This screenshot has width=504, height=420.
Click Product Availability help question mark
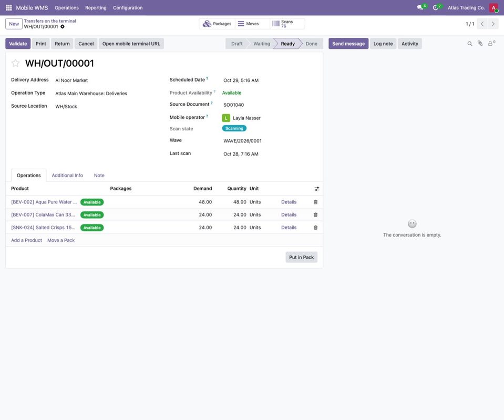point(214,91)
